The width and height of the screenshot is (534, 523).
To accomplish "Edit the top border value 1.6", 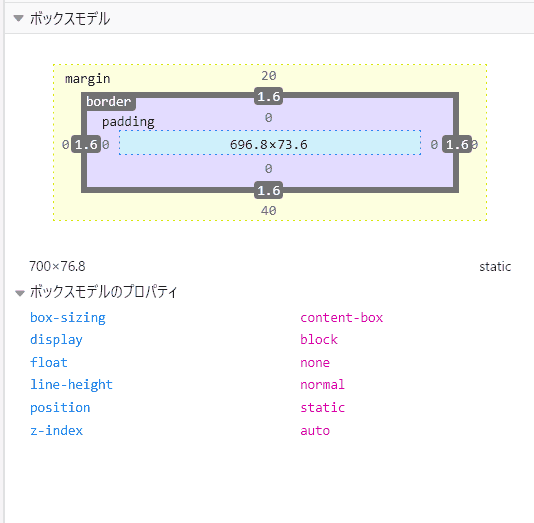I will [269, 96].
